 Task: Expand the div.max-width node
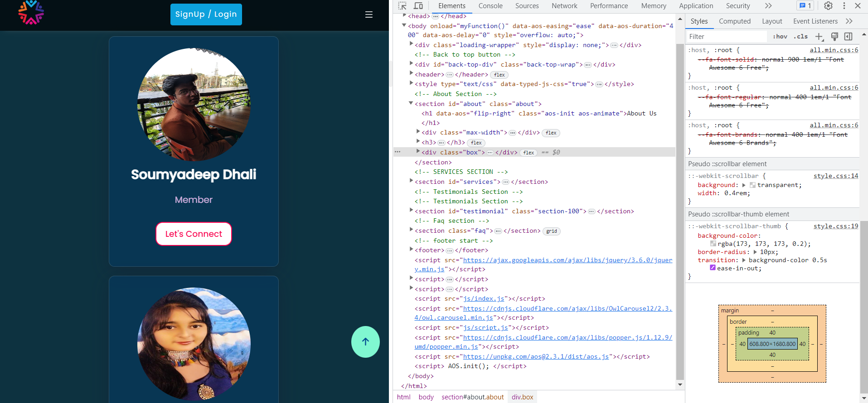click(418, 131)
